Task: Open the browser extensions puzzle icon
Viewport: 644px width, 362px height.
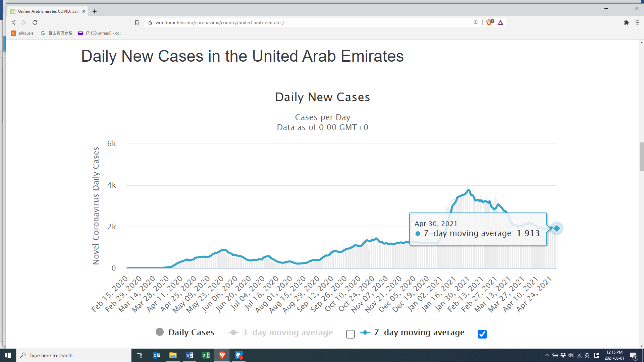Action: (x=626, y=22)
